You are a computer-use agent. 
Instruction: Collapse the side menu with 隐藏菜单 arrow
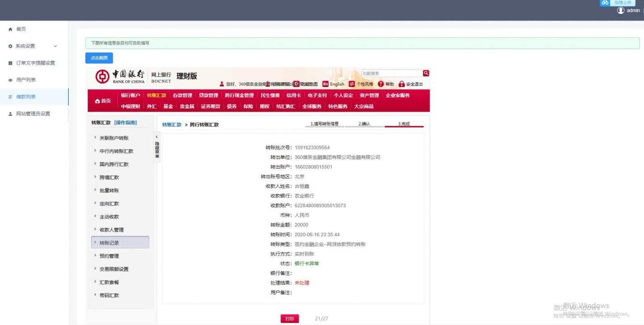point(157,137)
